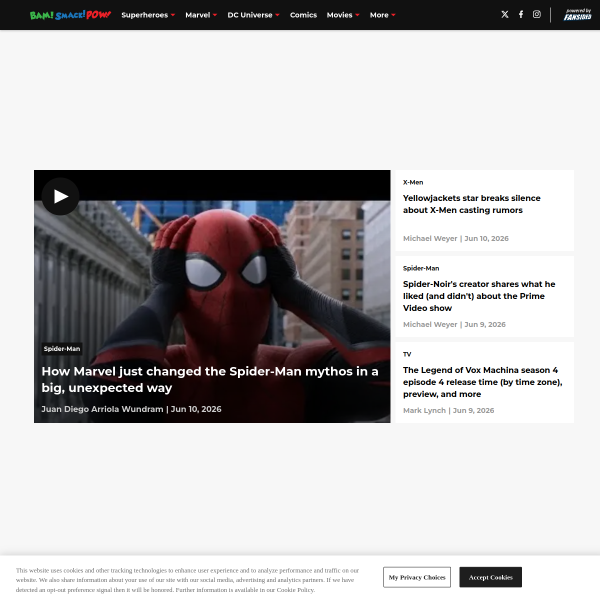
Task: Click the Bam Smack Pow site logo
Action: click(70, 15)
